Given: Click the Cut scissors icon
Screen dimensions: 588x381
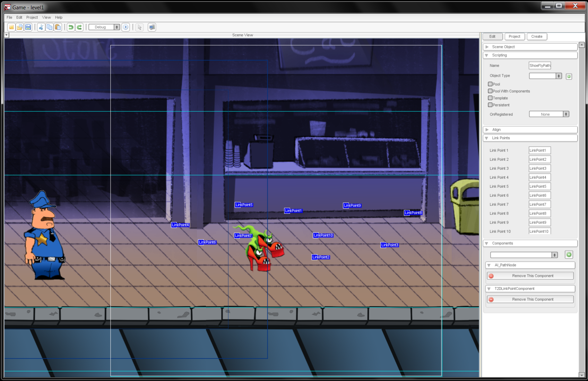Looking at the screenshot, I should coord(41,27).
